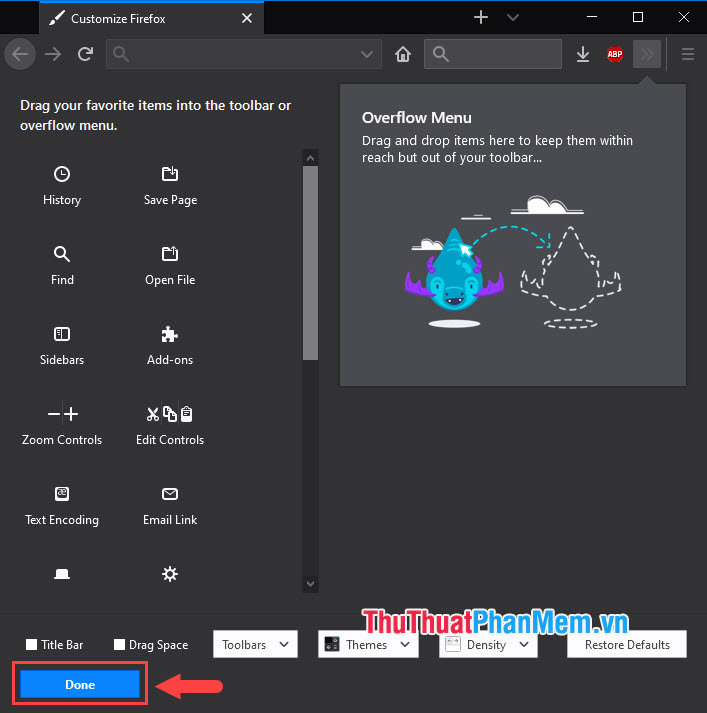707x713 pixels.
Task: Expand the URL bar history dropdown arrow
Action: tap(366, 55)
